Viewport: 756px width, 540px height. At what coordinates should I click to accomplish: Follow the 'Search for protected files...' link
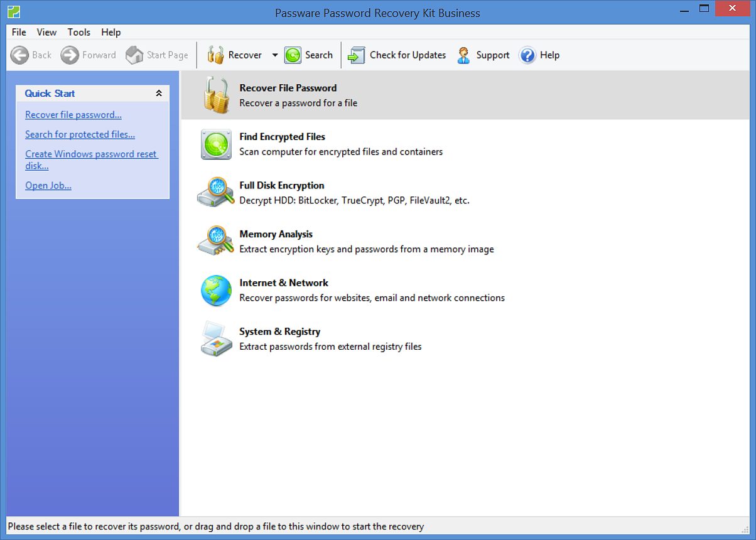click(80, 134)
